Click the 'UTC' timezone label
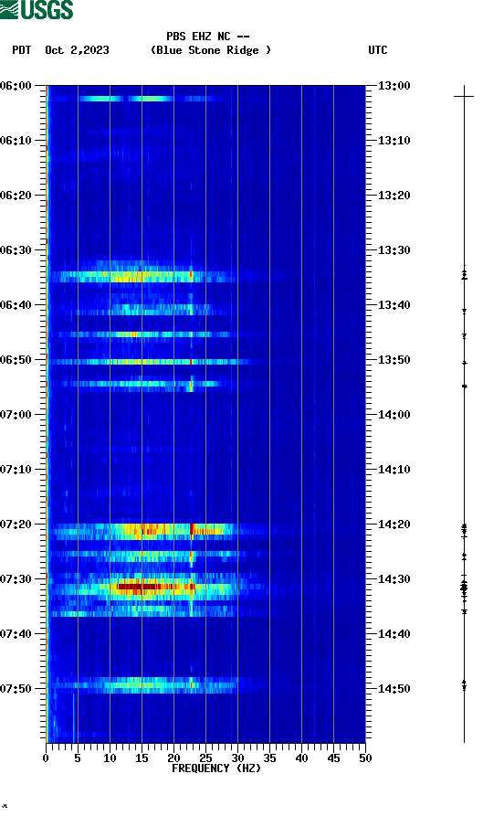The width and height of the screenshot is (504, 816). (x=378, y=50)
